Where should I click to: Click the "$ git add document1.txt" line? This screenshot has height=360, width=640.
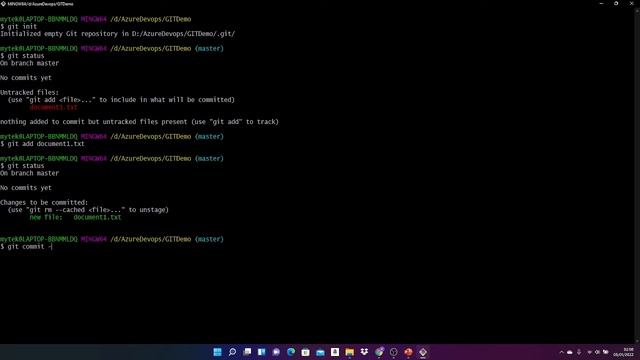(42, 144)
